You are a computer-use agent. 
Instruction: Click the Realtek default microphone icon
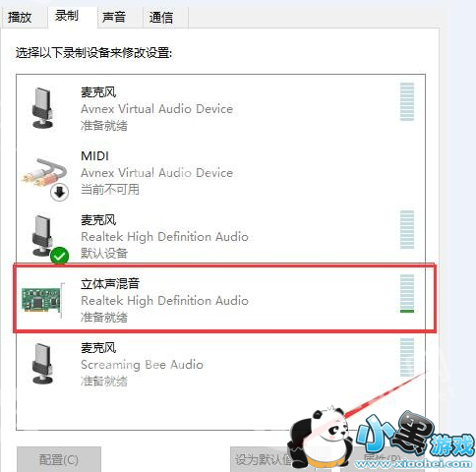(42, 235)
